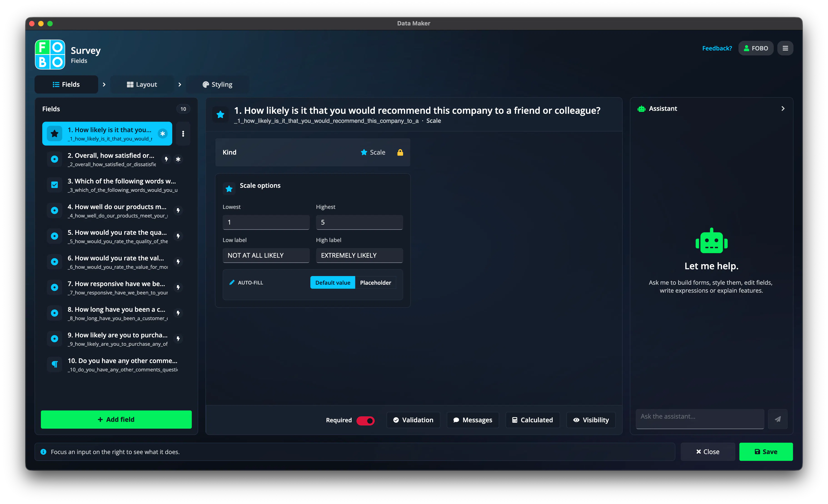Switch to the Styling tab

click(217, 85)
